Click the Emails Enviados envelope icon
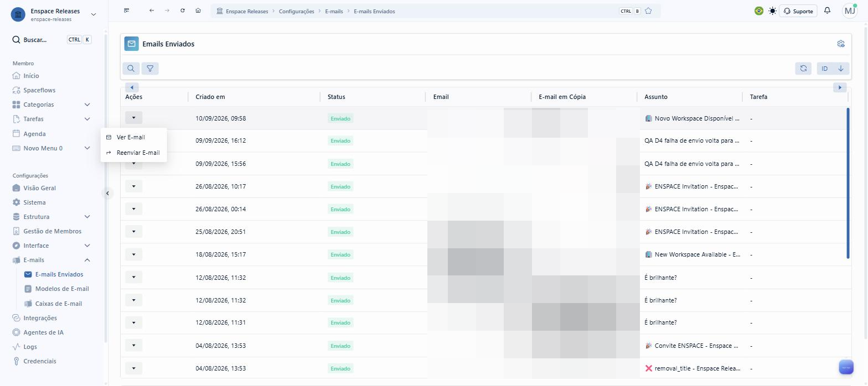 [x=132, y=44]
